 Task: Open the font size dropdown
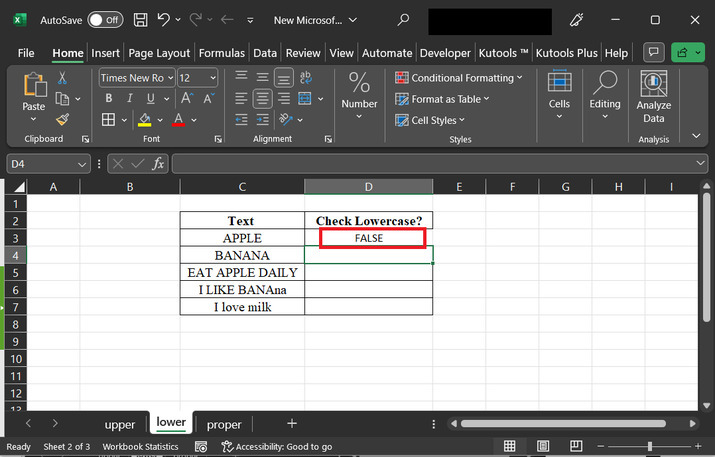click(213, 78)
